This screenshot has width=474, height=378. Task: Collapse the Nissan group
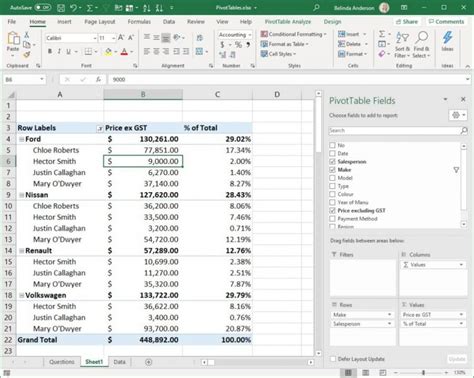[x=21, y=195]
